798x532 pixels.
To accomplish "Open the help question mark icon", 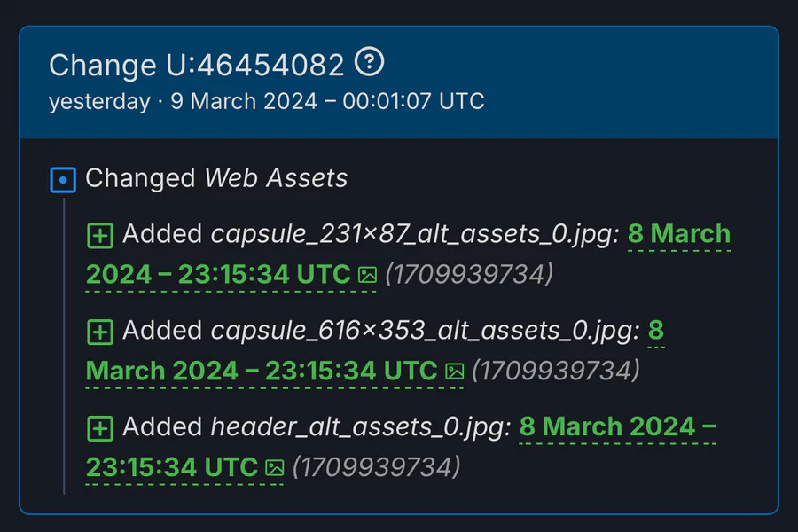I will (x=369, y=62).
